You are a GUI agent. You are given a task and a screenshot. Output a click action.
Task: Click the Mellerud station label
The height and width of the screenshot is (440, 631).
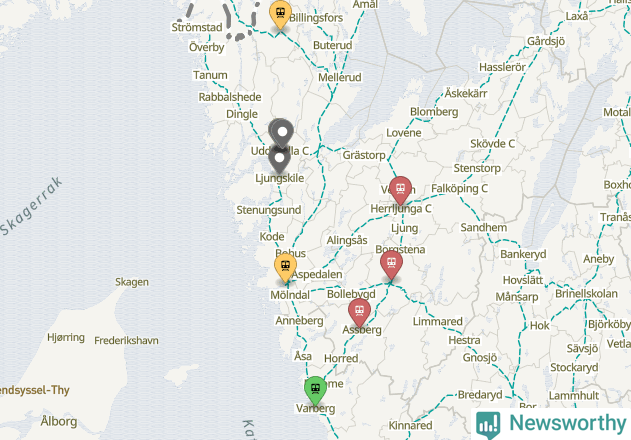coord(340,77)
